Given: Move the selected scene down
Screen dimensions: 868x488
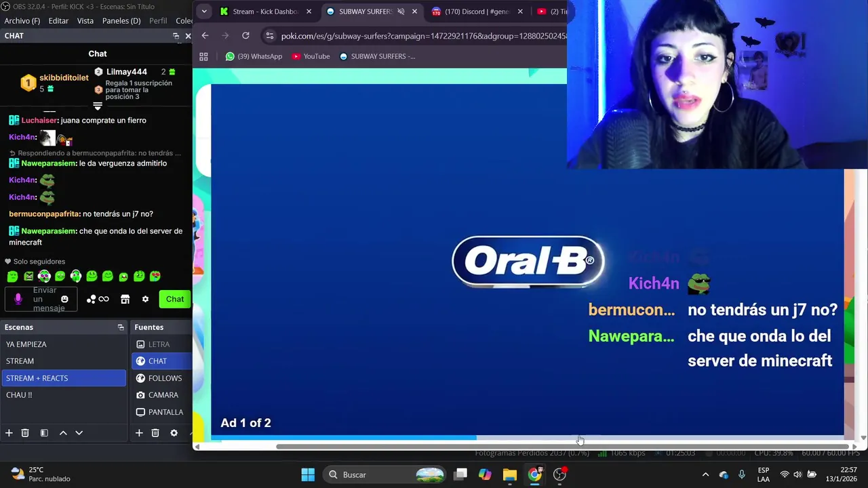Looking at the screenshot, I should click(79, 433).
